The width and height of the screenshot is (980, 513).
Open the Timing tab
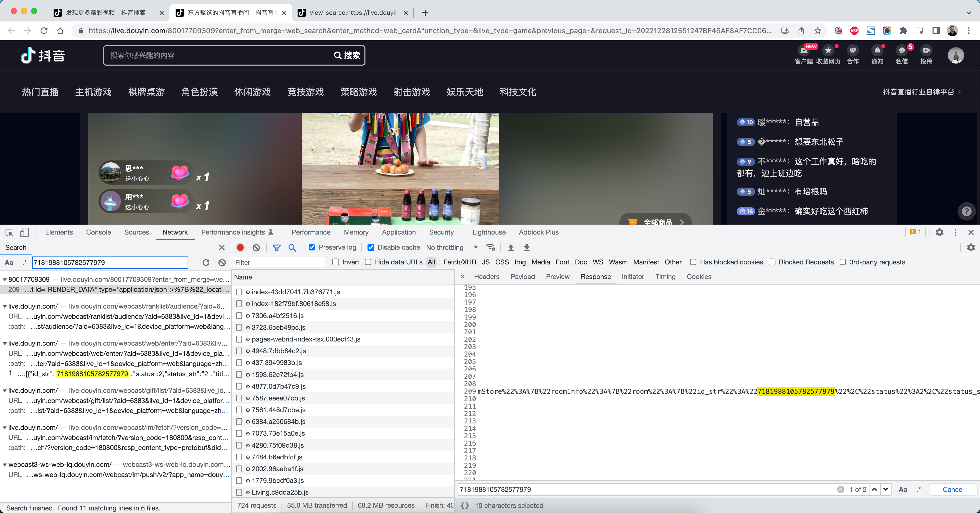point(665,277)
